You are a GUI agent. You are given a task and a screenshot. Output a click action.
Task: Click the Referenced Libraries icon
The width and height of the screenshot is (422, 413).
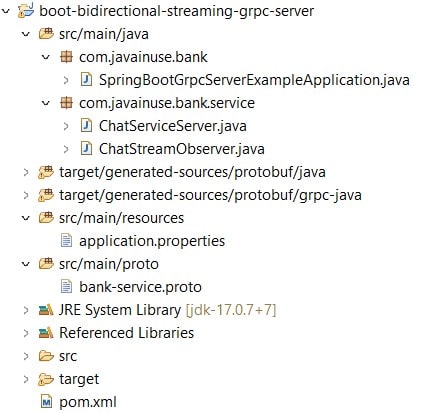coord(46,333)
